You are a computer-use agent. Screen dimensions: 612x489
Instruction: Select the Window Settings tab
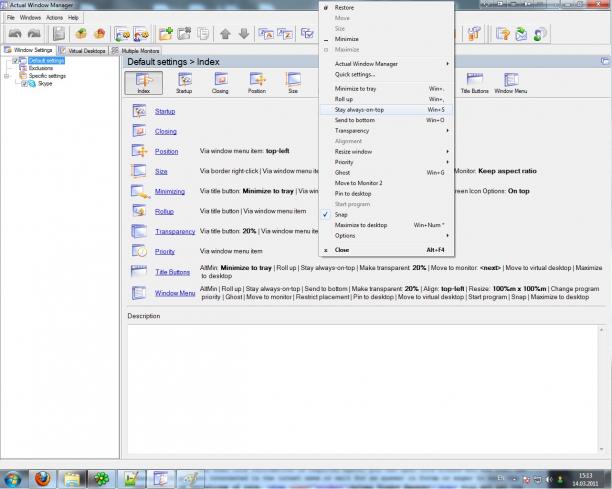pos(28,50)
